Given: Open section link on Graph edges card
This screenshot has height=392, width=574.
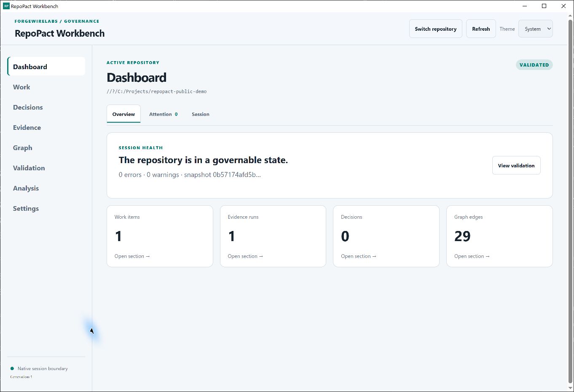Looking at the screenshot, I should [x=472, y=256].
